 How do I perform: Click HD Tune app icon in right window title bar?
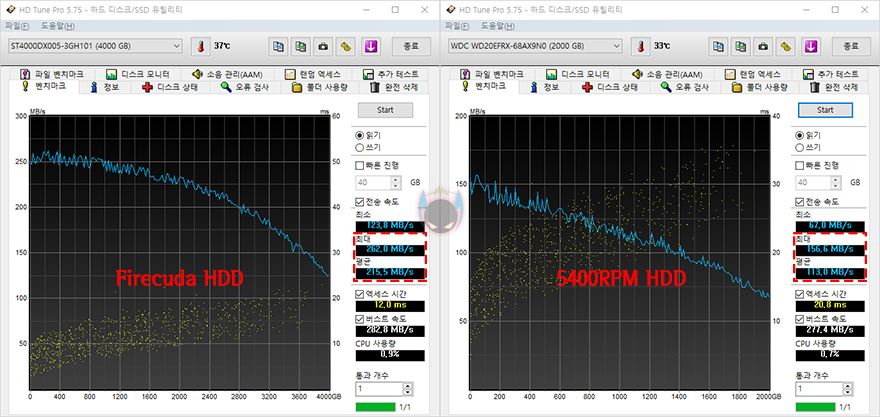tap(450, 10)
